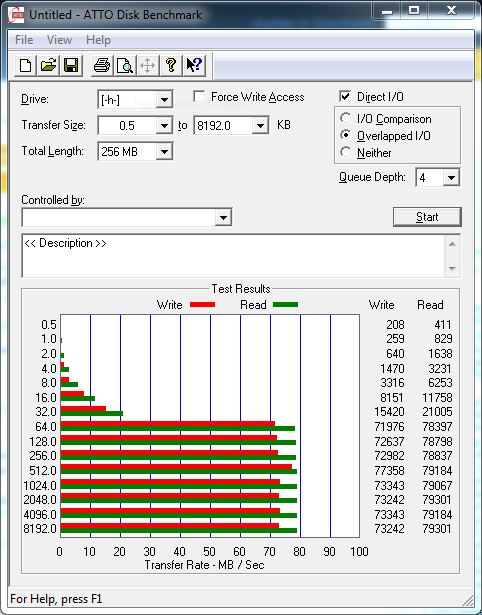
Task: Click inside the Description text box
Action: 233,256
